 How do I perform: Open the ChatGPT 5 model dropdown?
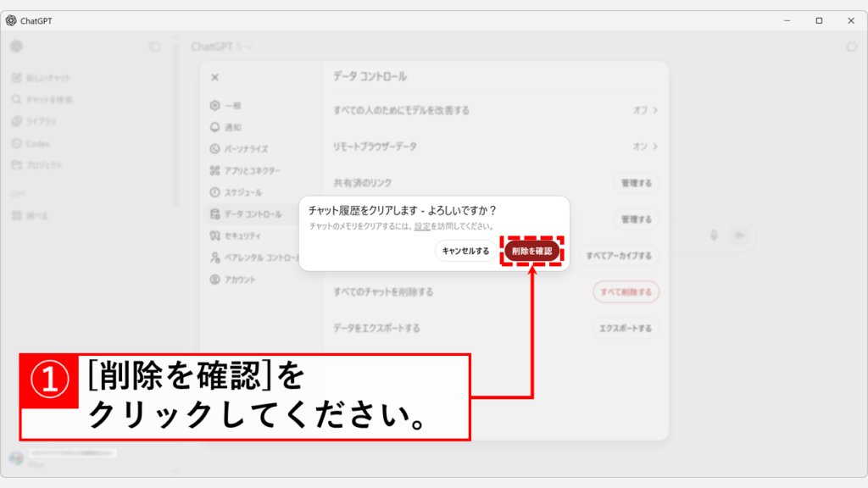tap(221, 47)
